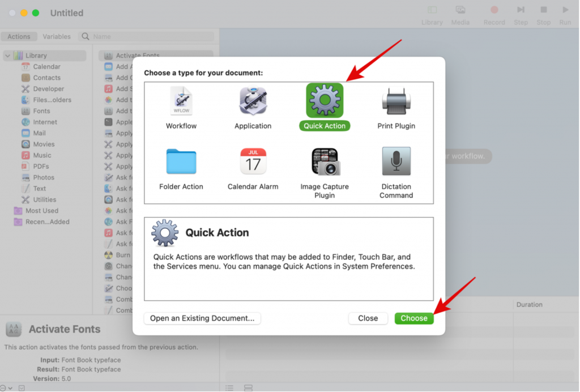The image size is (580, 392).
Task: Toggle the Library toolbar button
Action: click(432, 15)
